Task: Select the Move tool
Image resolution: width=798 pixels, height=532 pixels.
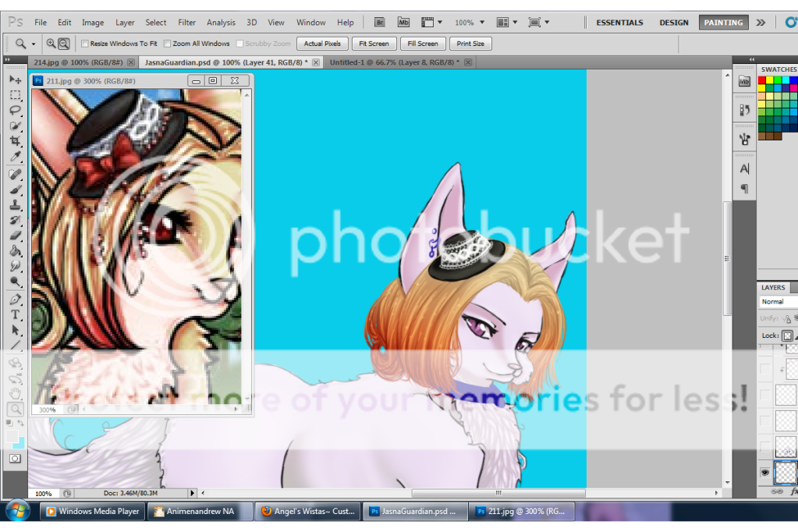Action: (x=15, y=80)
